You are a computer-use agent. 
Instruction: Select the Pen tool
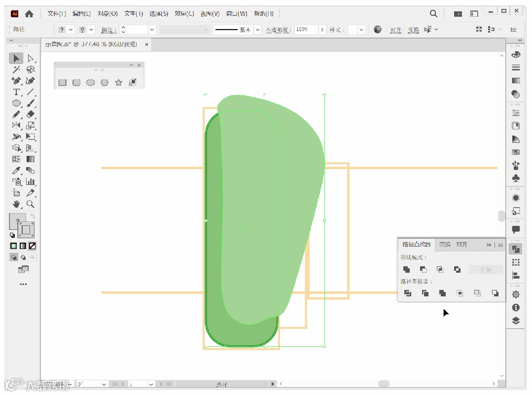(16, 81)
